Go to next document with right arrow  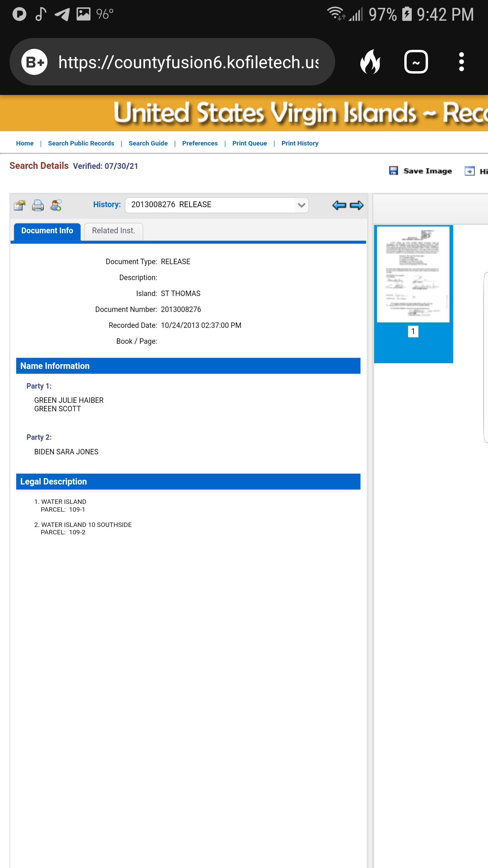point(357,205)
